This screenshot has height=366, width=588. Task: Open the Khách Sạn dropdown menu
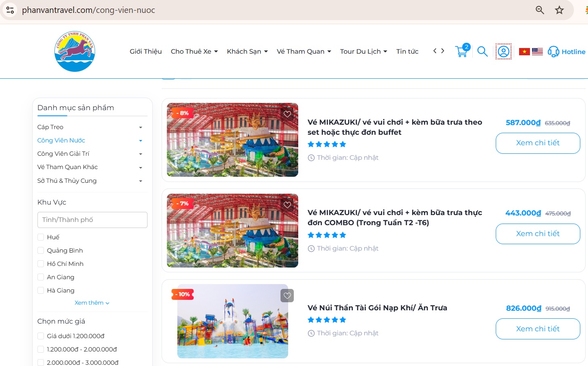[247, 51]
